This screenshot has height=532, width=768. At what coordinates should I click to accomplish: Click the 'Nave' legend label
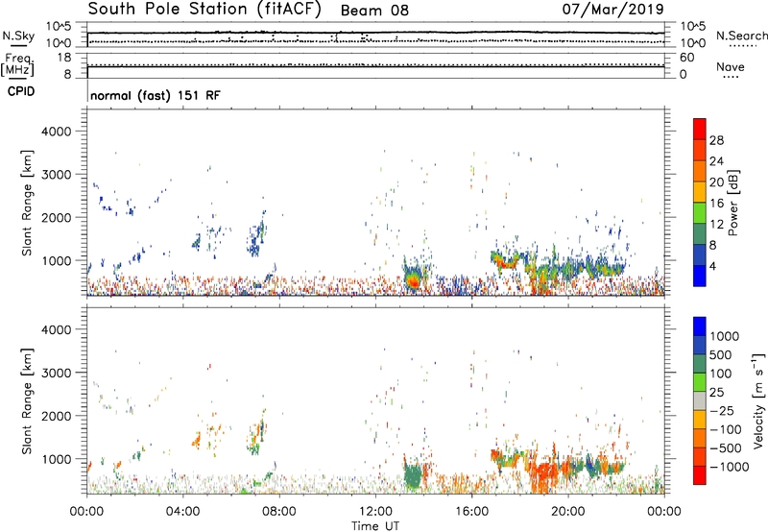(731, 66)
